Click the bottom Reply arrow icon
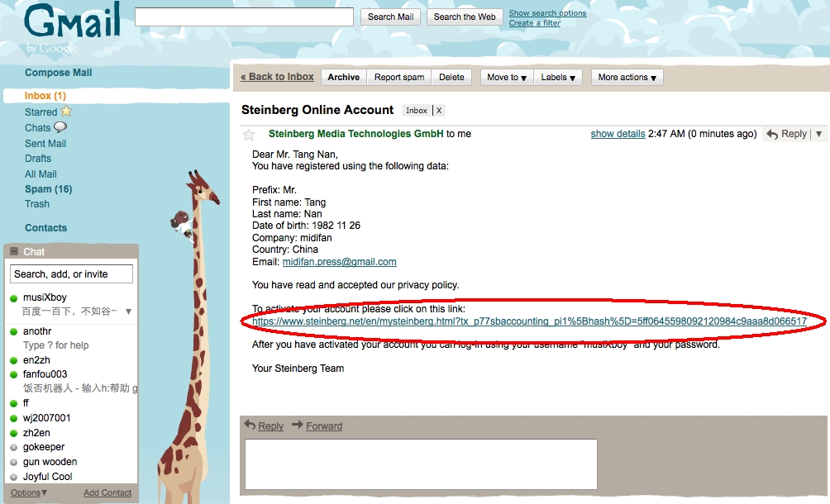 pos(250,425)
